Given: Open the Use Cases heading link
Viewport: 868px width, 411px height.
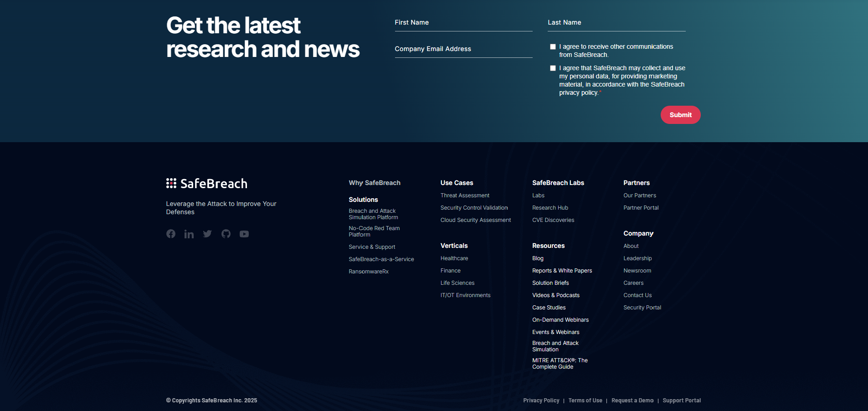Looking at the screenshot, I should (457, 183).
